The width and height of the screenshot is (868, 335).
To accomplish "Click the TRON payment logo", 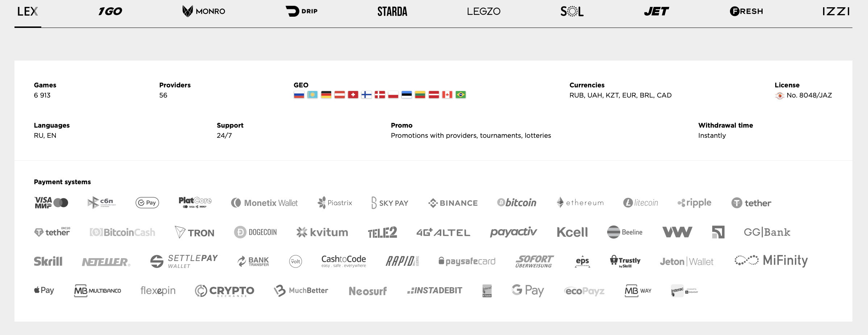I will tap(195, 232).
